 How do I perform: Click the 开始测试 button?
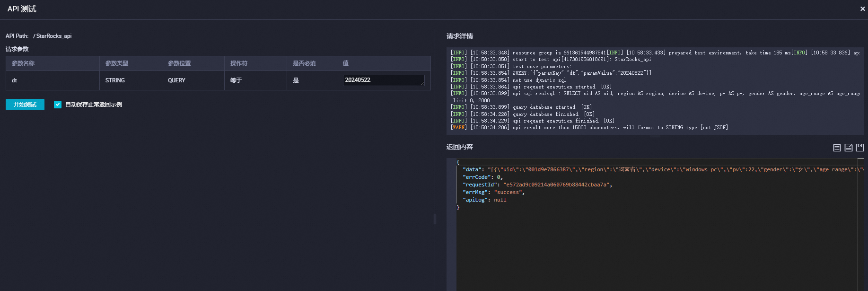click(25, 105)
